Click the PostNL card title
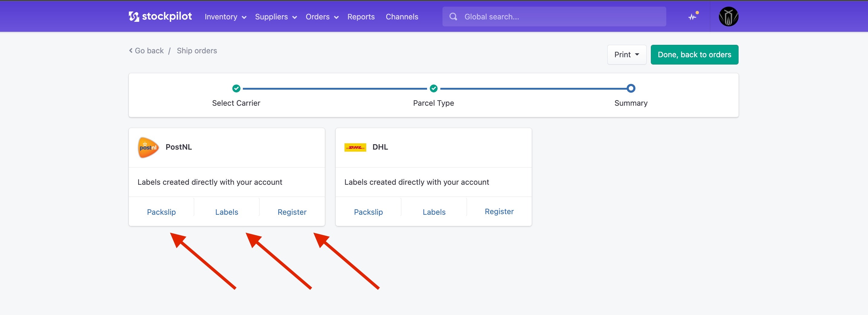 pos(178,147)
